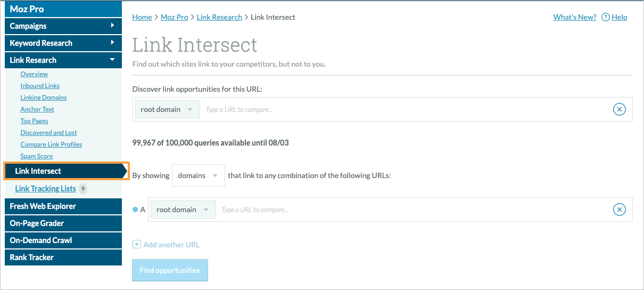Go to Link Tracking Lists
This screenshot has height=290, width=644.
pos(45,189)
